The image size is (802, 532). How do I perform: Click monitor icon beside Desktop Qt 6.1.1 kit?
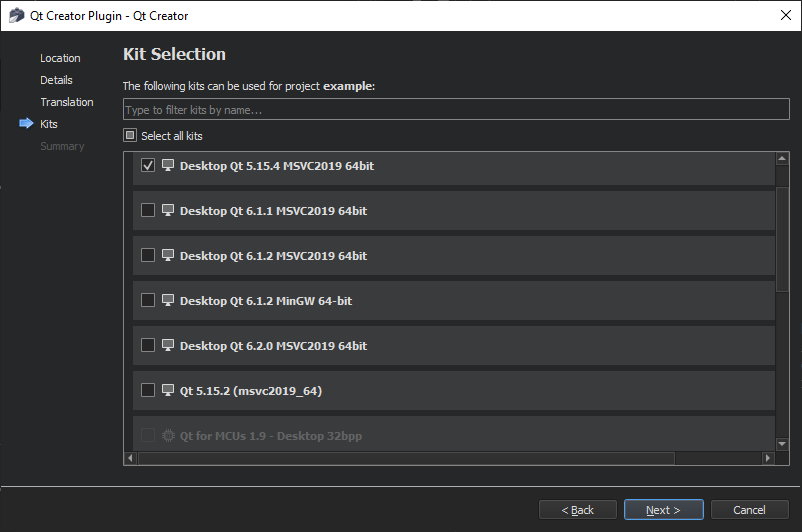tap(168, 211)
